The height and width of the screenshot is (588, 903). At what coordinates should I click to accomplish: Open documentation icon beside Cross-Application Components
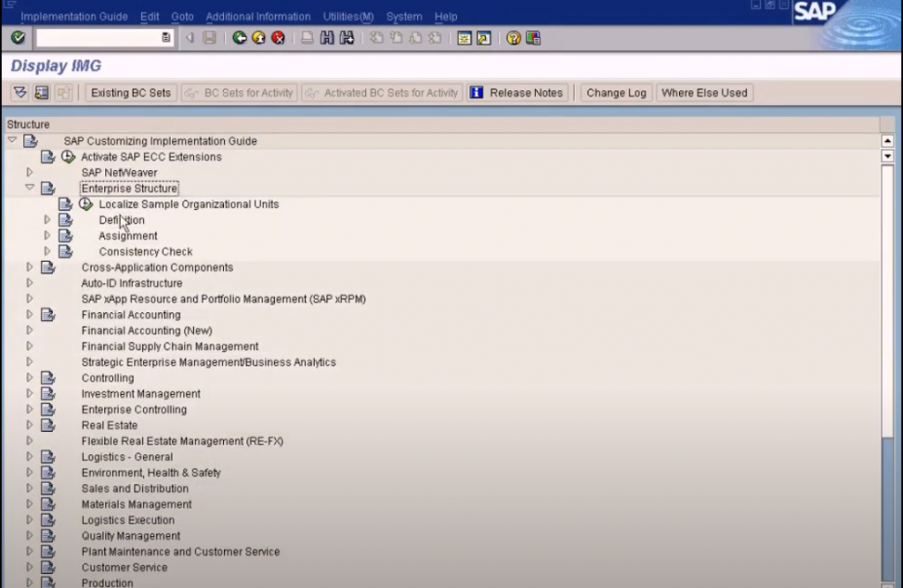pos(48,267)
